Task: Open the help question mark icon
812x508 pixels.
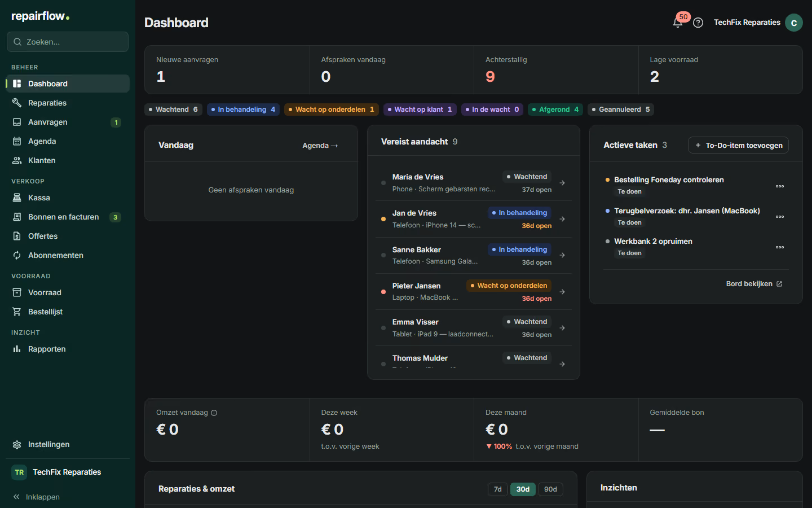Action: click(698, 23)
